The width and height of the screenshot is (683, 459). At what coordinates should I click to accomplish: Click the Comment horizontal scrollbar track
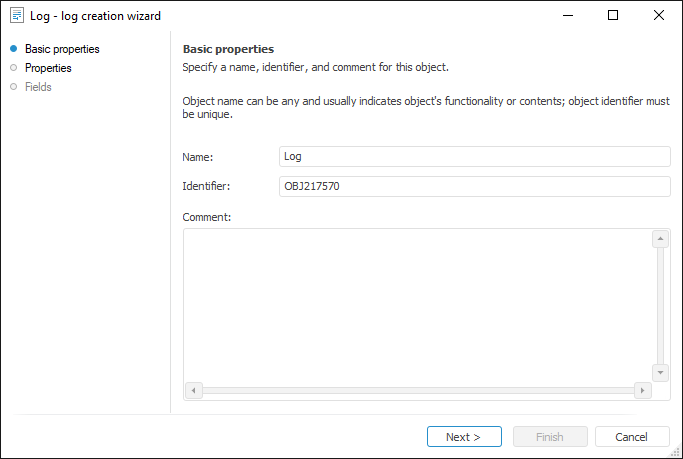pos(418,390)
